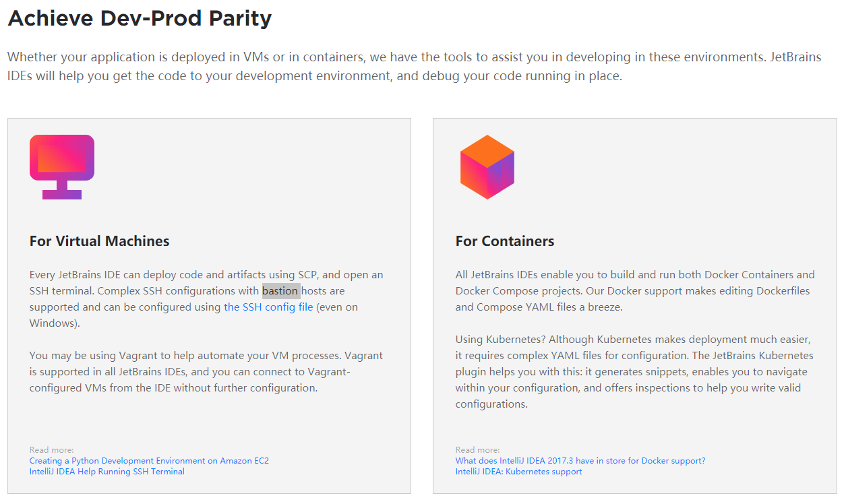Open the SSH config file link
The height and width of the screenshot is (504, 846).
coord(268,307)
